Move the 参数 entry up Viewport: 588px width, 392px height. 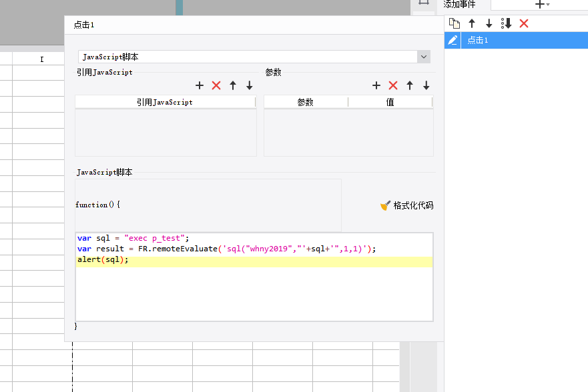(410, 85)
